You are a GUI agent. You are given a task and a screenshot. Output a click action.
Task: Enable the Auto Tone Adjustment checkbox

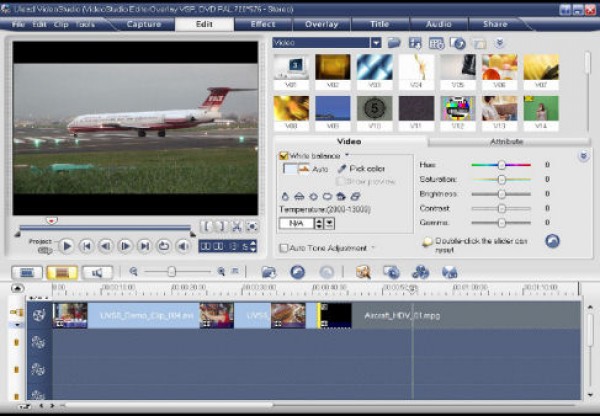[284, 247]
